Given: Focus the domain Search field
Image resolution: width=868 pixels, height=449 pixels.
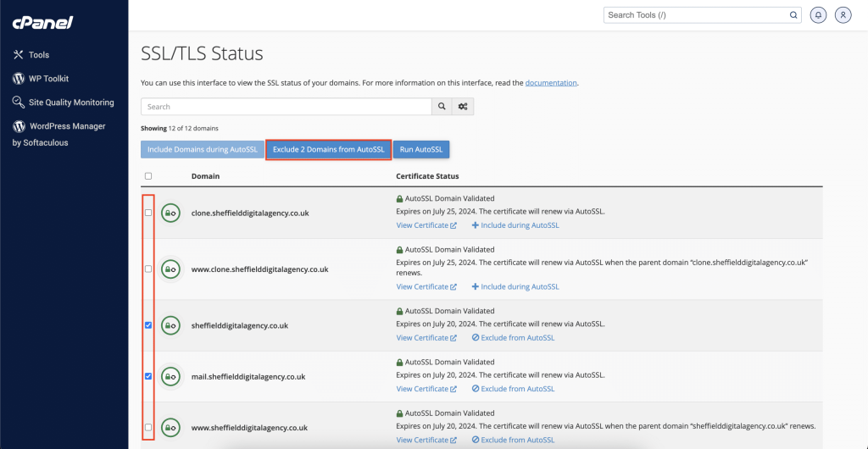Looking at the screenshot, I should [x=287, y=107].
